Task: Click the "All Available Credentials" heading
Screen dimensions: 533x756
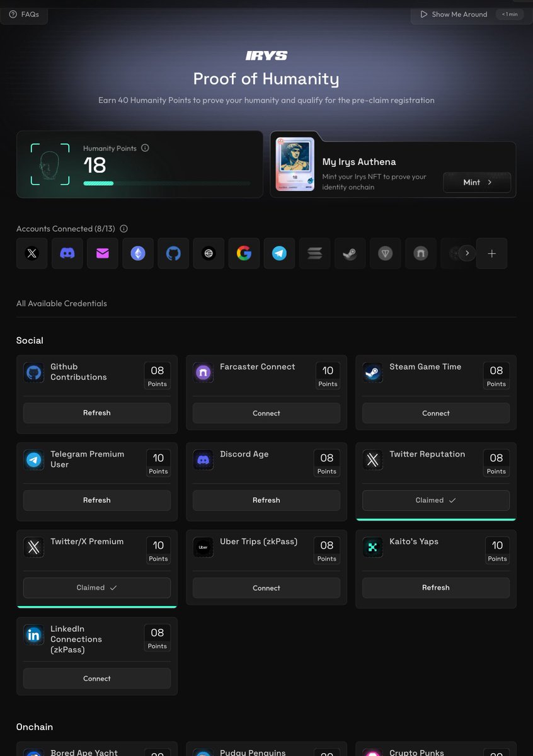Action: point(62,304)
